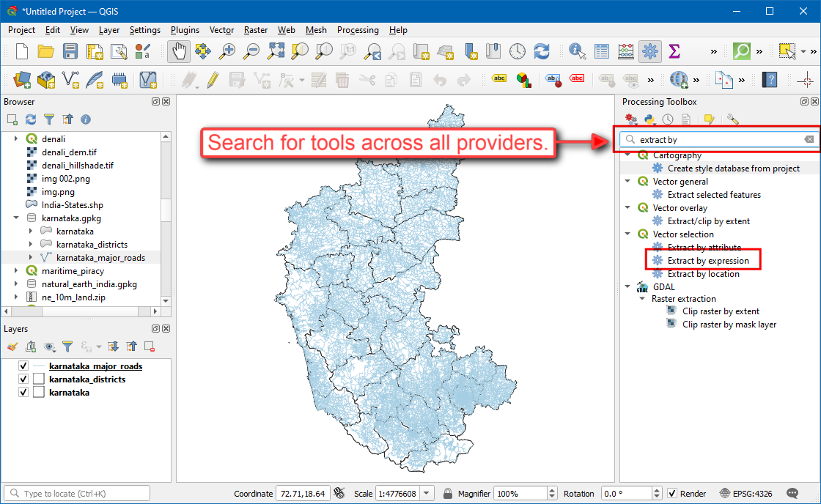821x504 pixels.
Task: Open the Layer menu
Action: click(109, 30)
